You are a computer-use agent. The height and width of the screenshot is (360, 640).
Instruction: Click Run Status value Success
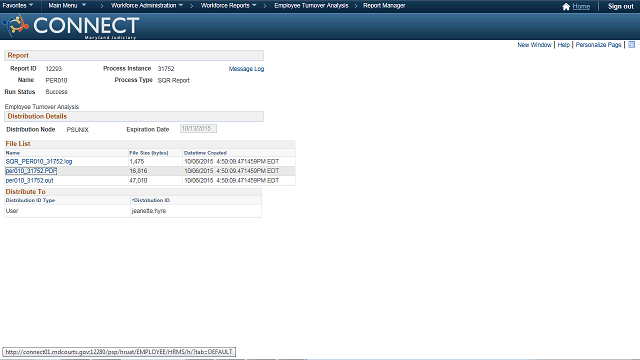(56, 92)
